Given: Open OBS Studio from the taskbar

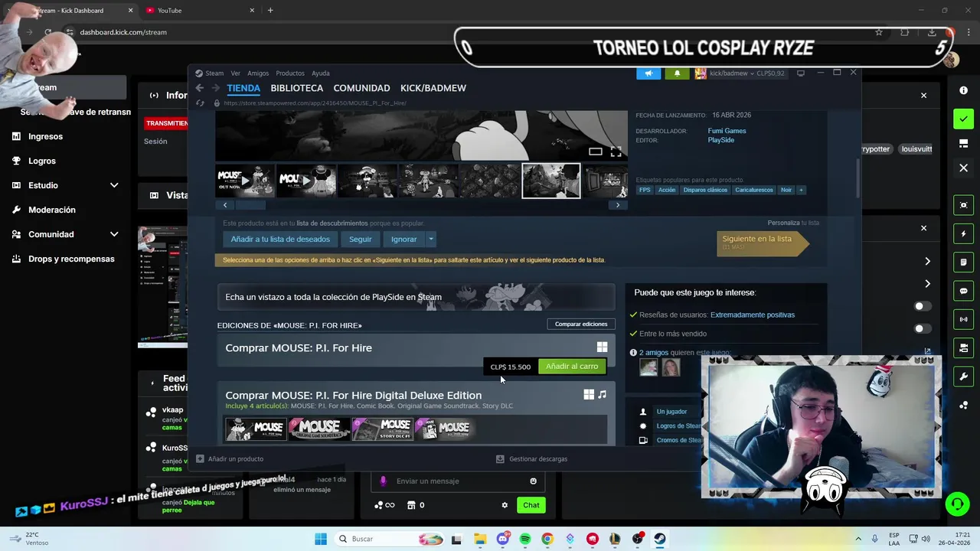Looking at the screenshot, I should (637, 539).
